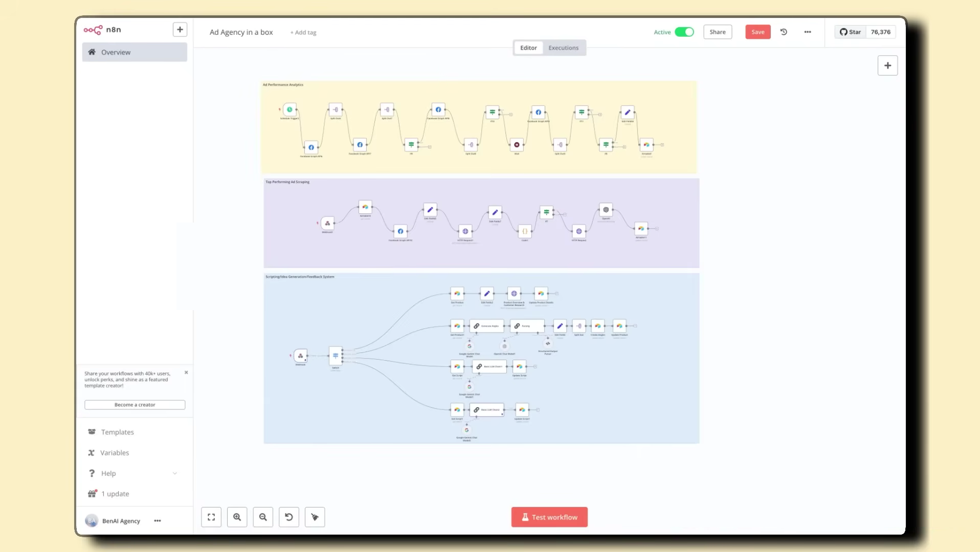Click the Ad Performance Analytics sticky note title

[x=283, y=85]
